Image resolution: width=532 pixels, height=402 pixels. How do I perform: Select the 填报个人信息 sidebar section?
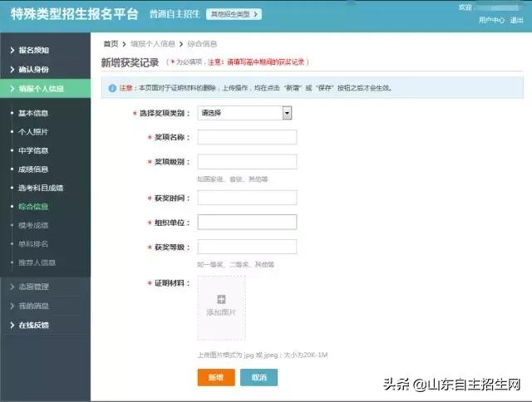click(45, 89)
